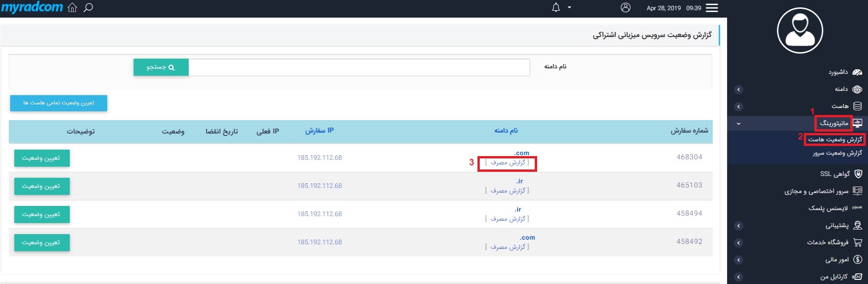Click blue set status for all hosts button
The image size is (868, 284).
(x=59, y=103)
